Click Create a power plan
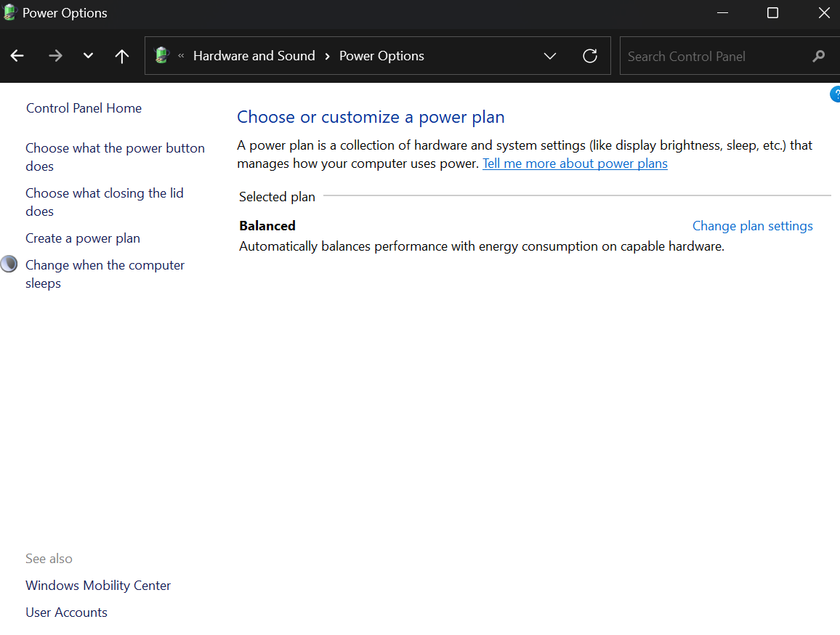The height and width of the screenshot is (635, 840). [x=83, y=238]
